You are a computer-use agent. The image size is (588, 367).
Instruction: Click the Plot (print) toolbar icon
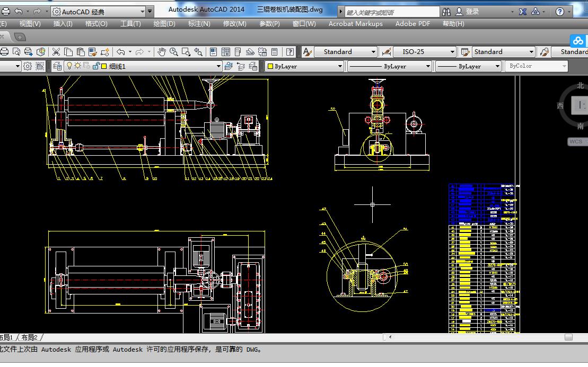(x=4, y=52)
